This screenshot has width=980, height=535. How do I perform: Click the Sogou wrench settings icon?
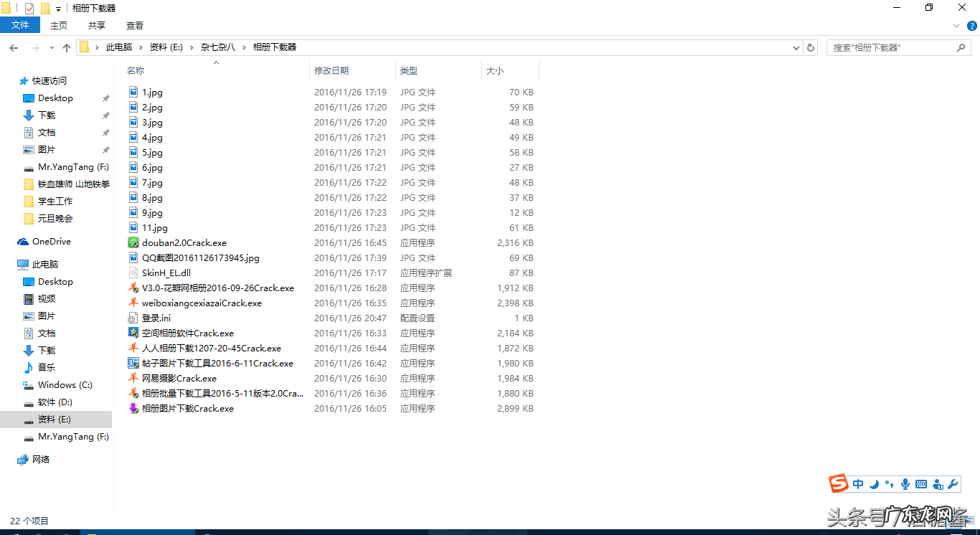click(x=953, y=484)
